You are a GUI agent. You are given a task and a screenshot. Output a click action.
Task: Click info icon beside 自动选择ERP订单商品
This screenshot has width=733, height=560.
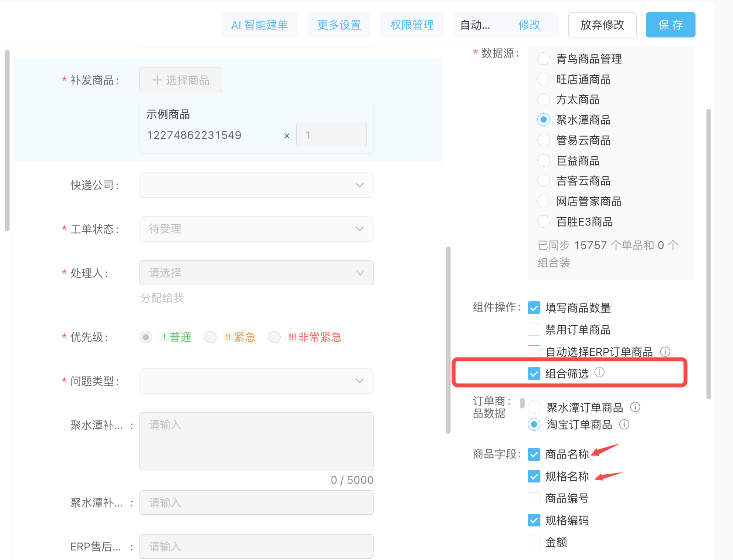(665, 351)
